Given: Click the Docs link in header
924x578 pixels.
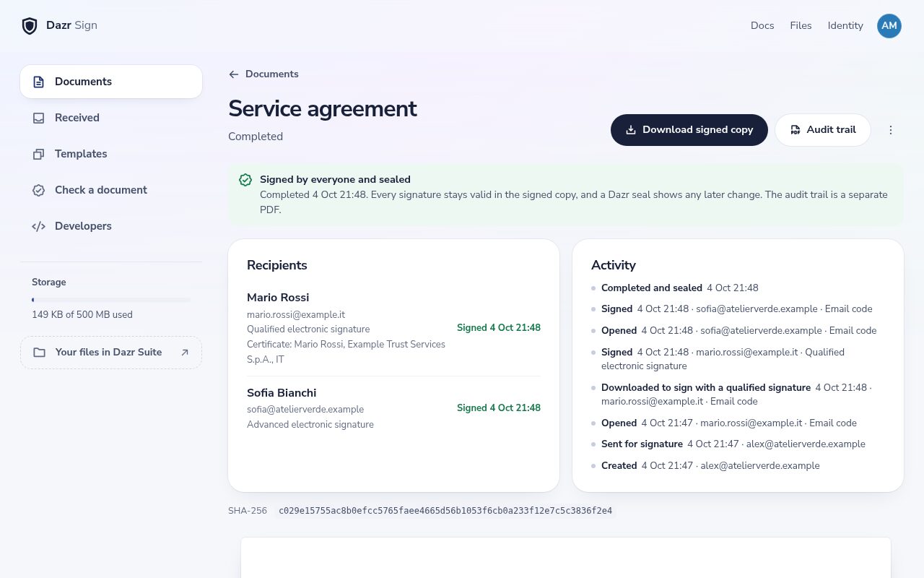Looking at the screenshot, I should (762, 26).
